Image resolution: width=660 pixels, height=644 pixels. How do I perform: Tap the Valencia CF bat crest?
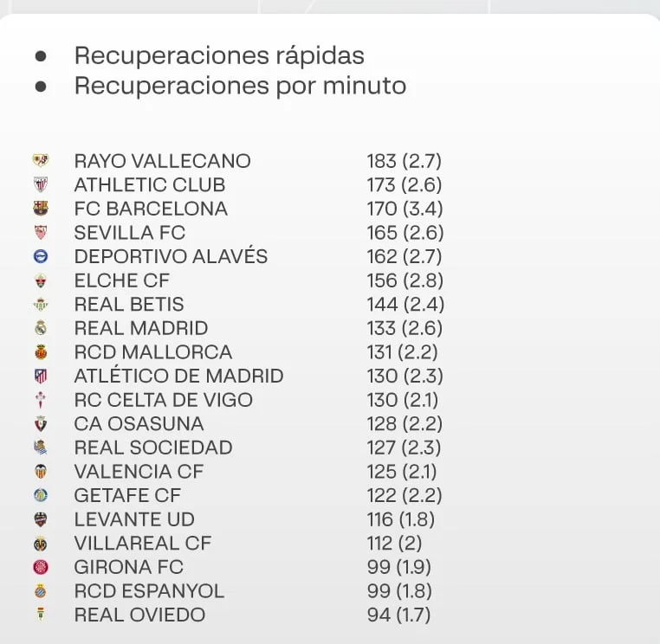pos(41,472)
